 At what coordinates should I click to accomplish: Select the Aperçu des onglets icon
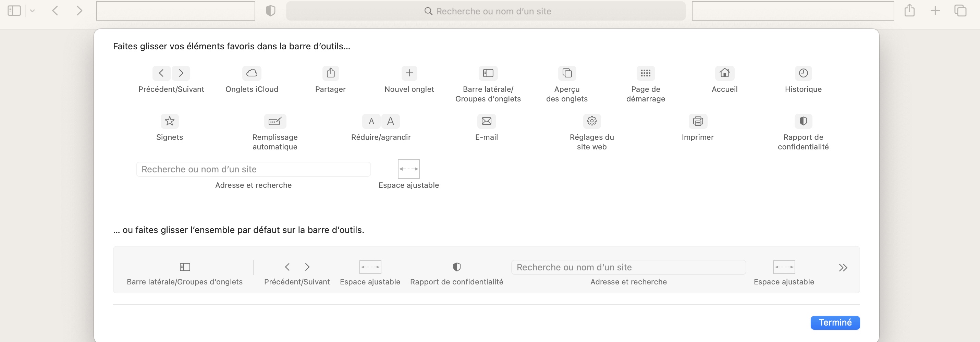click(566, 73)
